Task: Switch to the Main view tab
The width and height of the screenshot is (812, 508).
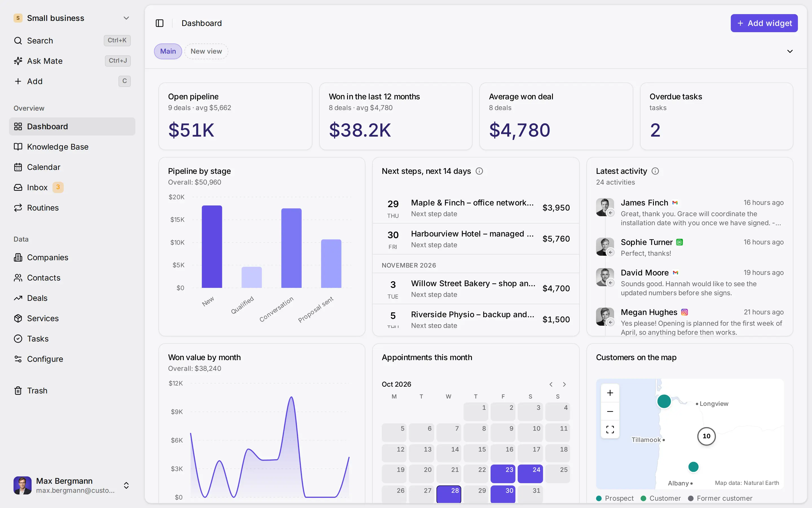Action: pyautogui.click(x=168, y=51)
